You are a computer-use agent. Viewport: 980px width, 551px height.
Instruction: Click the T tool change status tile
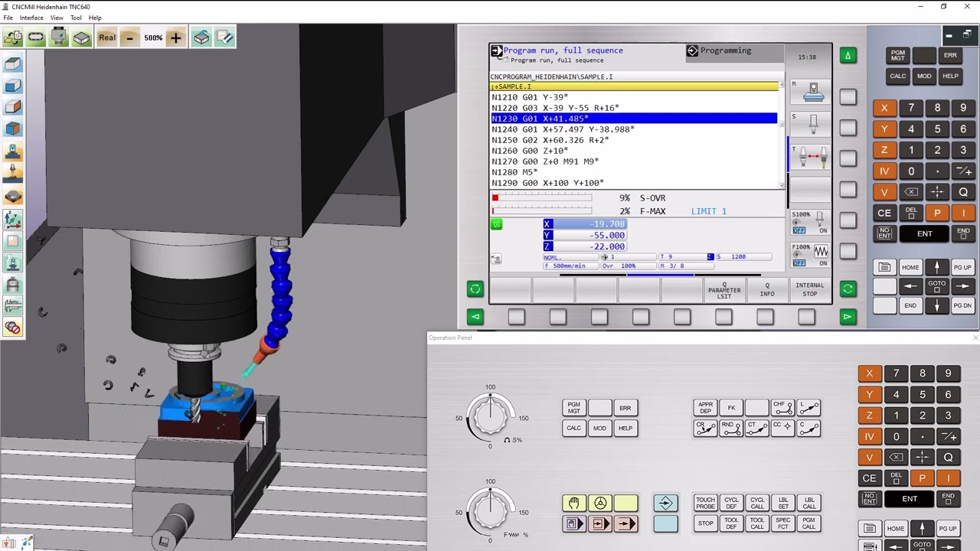810,158
